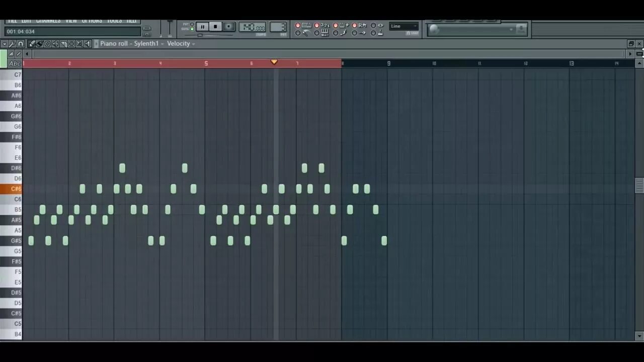Select the Paint brush tool
Viewport: 644px width, 362px height.
coord(40,44)
